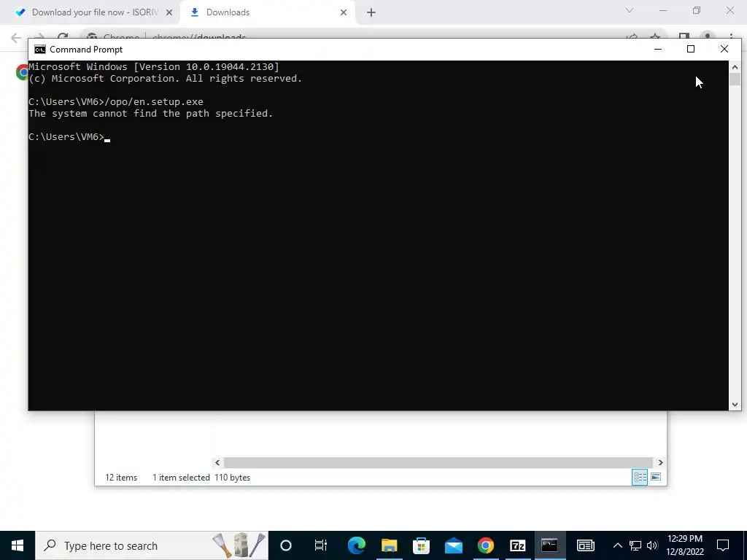Click the Command Prompt taskbar icon
The image size is (747, 560).
pyautogui.click(x=549, y=545)
